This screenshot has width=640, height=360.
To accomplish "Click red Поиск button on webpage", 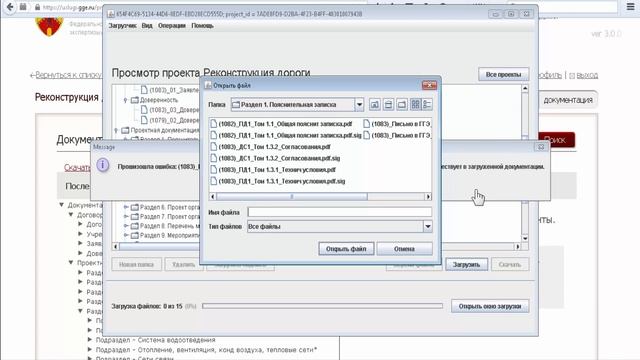I will click(x=556, y=140).
